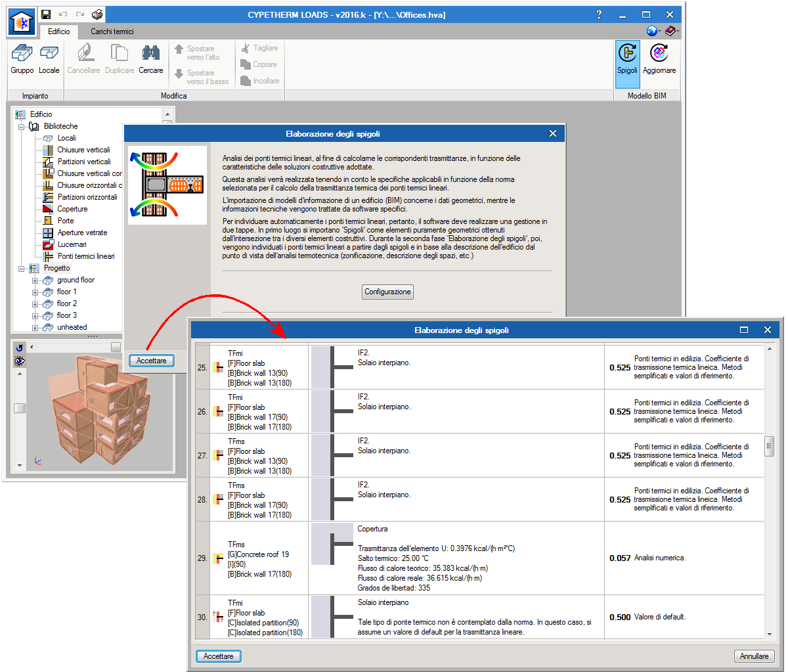Click the 0.500 default value in row 30

(x=620, y=617)
